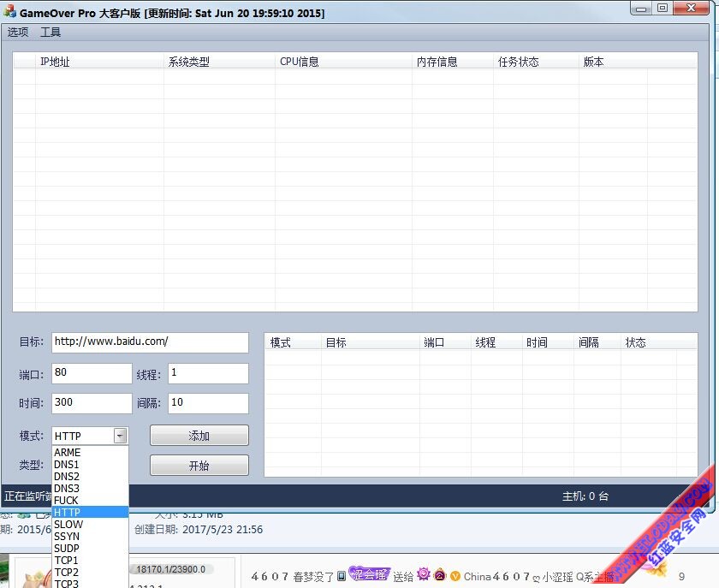Click the 时间 header in task list
The width and height of the screenshot is (719, 588).
[x=548, y=342]
